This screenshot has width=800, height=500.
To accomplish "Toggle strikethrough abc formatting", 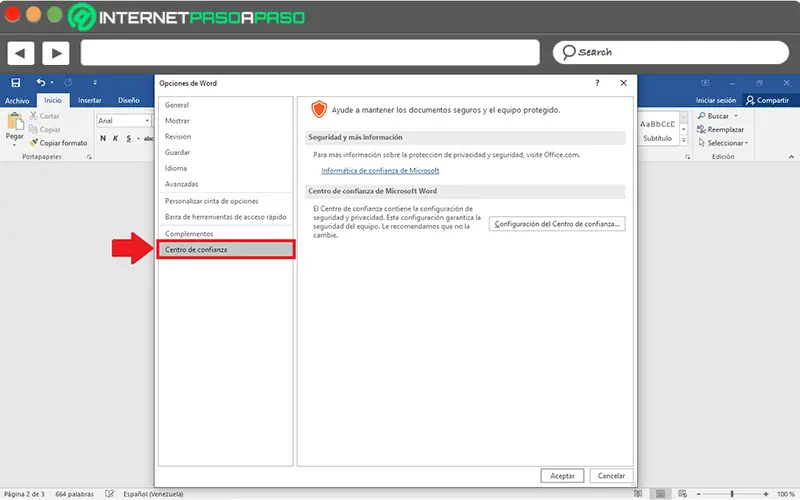I will [148, 138].
